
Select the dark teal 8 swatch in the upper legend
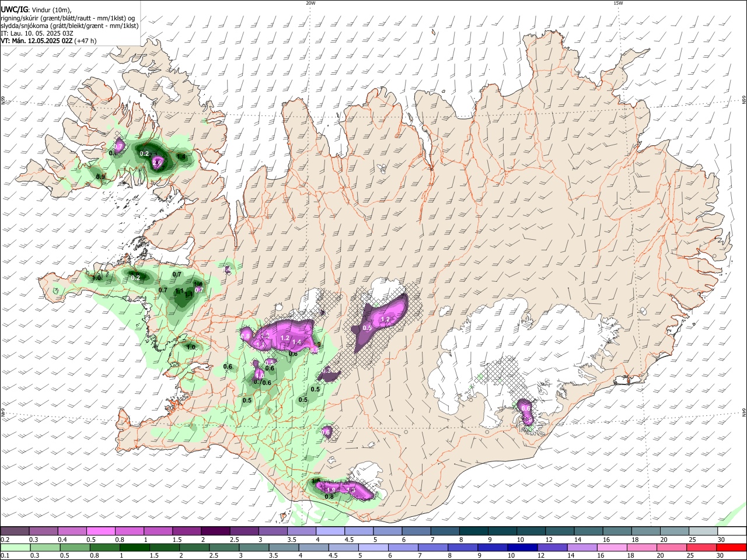pyautogui.click(x=473, y=531)
